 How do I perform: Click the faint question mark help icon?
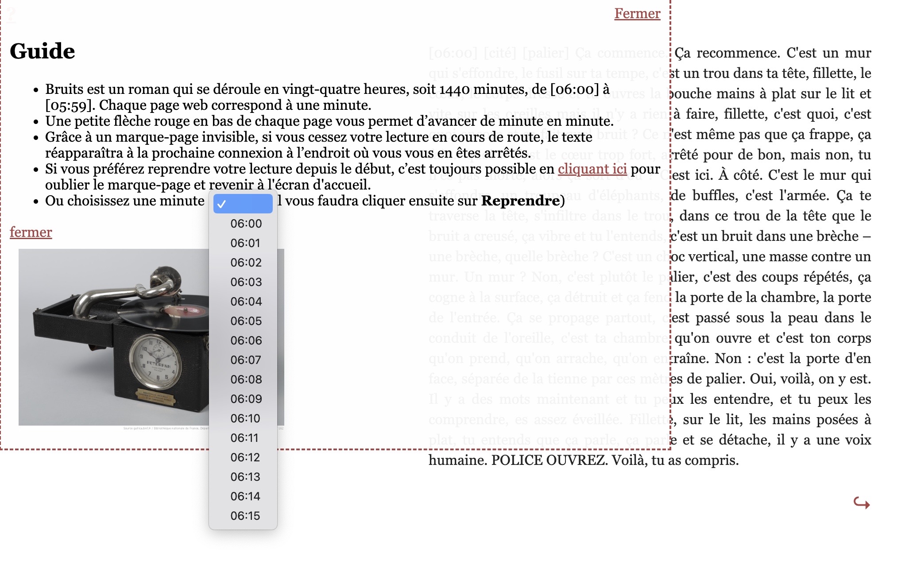pos(11,15)
